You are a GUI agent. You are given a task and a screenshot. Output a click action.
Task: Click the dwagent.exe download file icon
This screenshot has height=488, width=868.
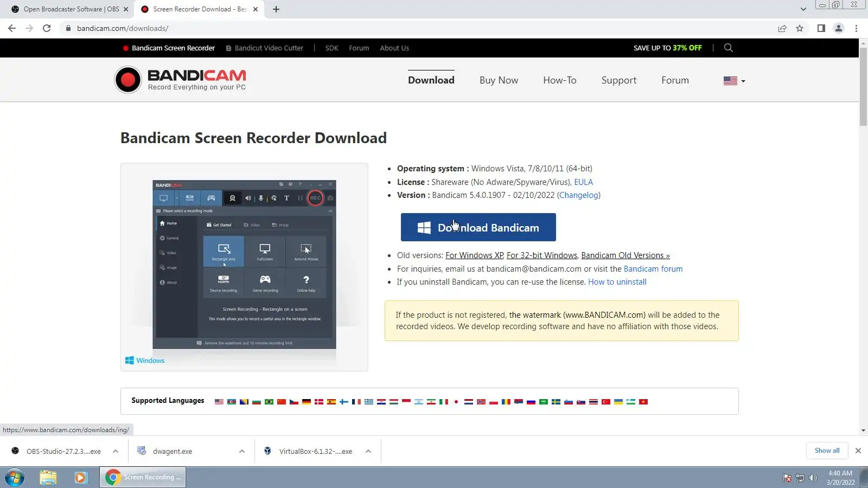click(x=142, y=451)
